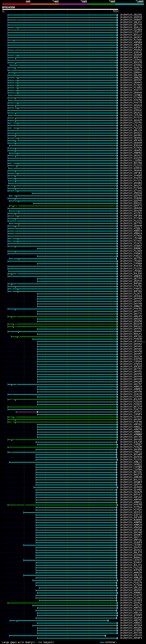Click the UniRef100_P13851 label
The image size is (146, 644).
pos(131,87)
